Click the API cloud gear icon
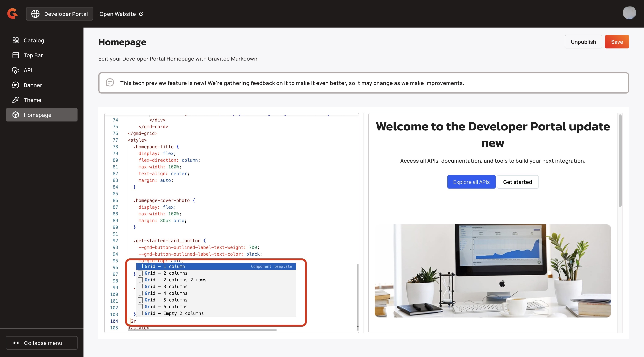The height and width of the screenshot is (357, 644). (15, 70)
